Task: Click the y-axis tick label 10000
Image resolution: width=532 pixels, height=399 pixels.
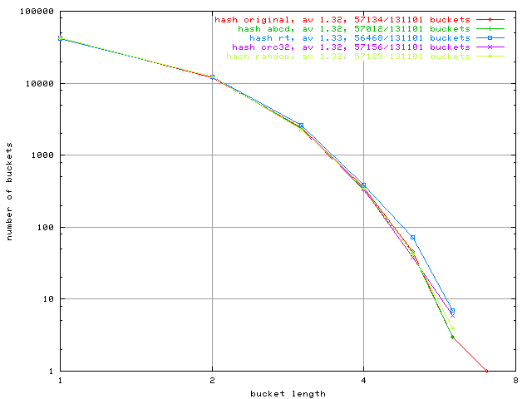Action: coord(40,83)
